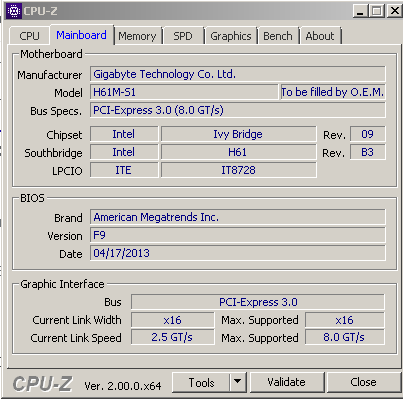Click the 'Ver. 2.00.0.x64' version text
This screenshot has width=403, height=401.
click(123, 386)
